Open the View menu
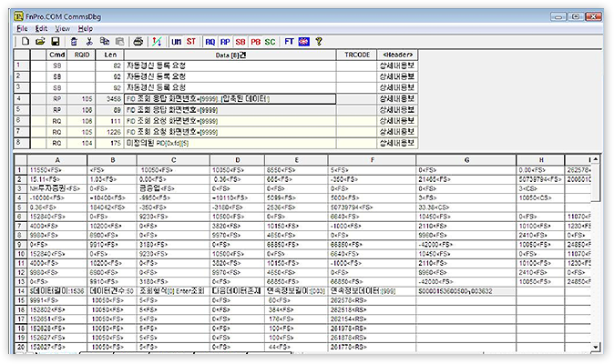 pos(62,28)
